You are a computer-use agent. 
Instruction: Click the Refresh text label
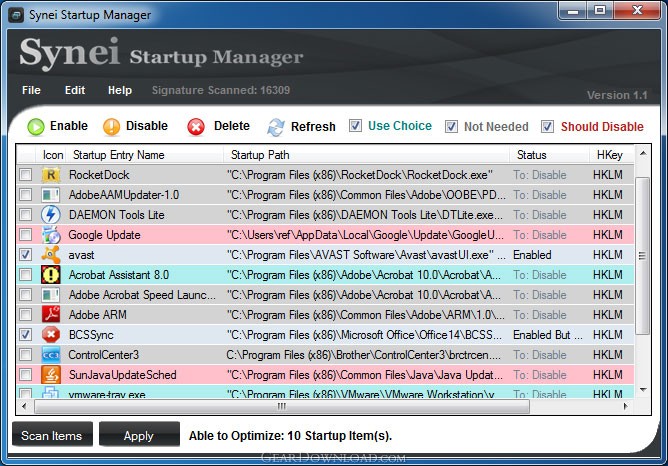coord(313,127)
